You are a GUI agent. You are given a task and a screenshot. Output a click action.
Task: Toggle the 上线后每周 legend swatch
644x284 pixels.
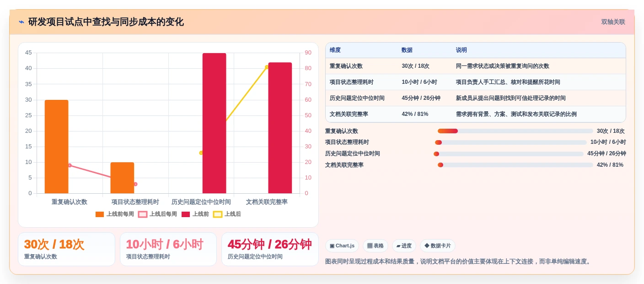pos(143,214)
